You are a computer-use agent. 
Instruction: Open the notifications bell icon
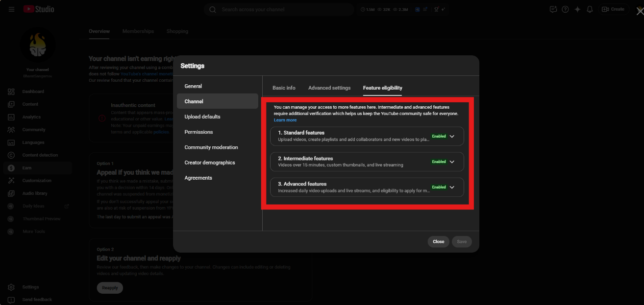click(x=590, y=9)
